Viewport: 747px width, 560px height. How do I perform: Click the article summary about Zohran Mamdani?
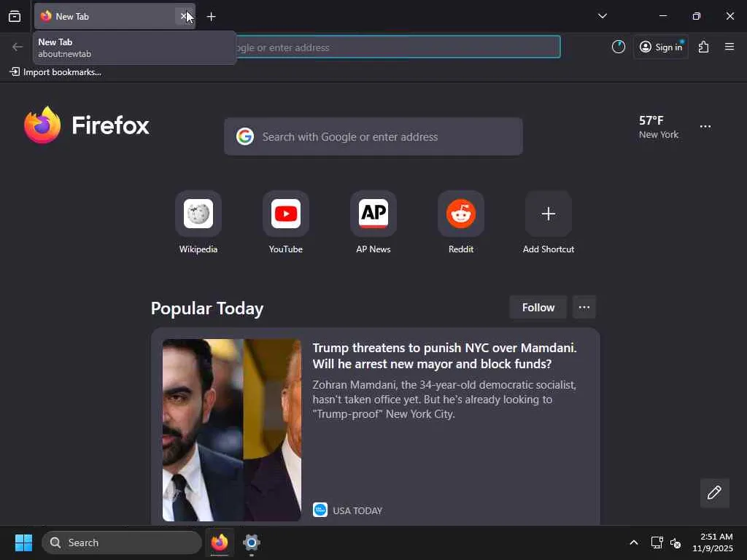click(x=444, y=399)
